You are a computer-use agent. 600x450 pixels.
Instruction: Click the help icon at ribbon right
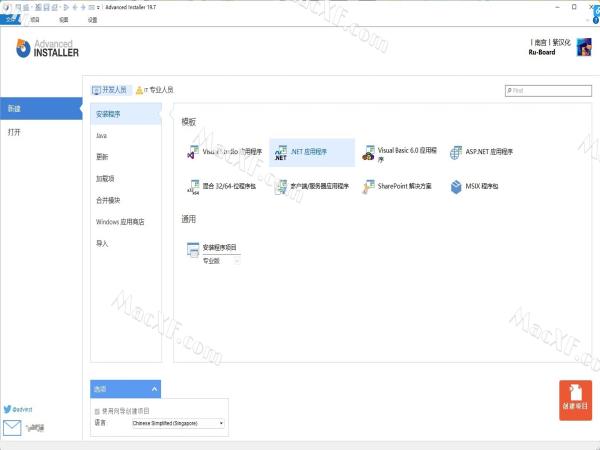click(596, 20)
